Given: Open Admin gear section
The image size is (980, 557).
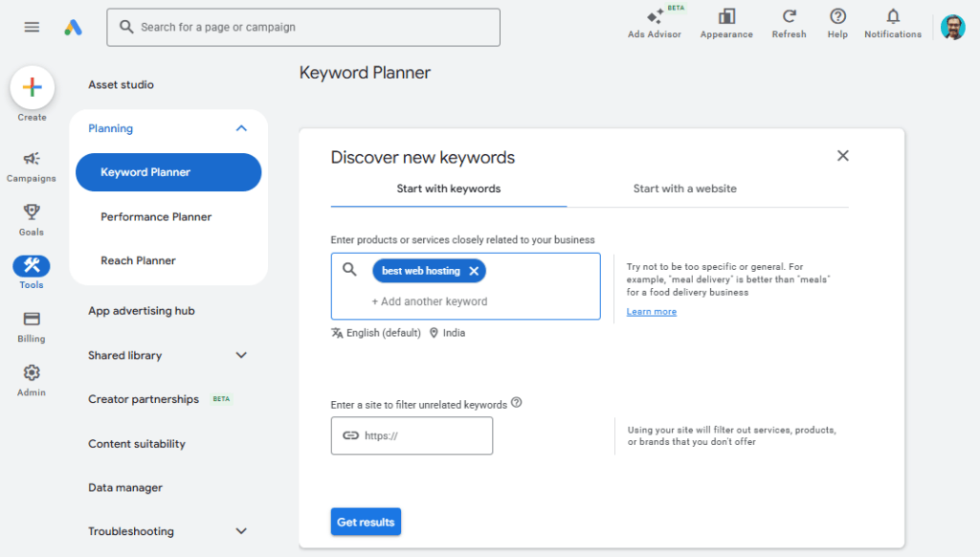Looking at the screenshot, I should 32,380.
